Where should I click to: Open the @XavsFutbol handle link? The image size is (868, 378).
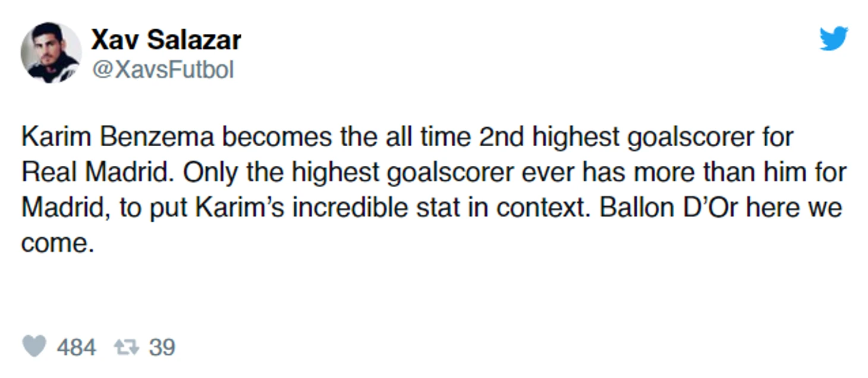click(162, 70)
